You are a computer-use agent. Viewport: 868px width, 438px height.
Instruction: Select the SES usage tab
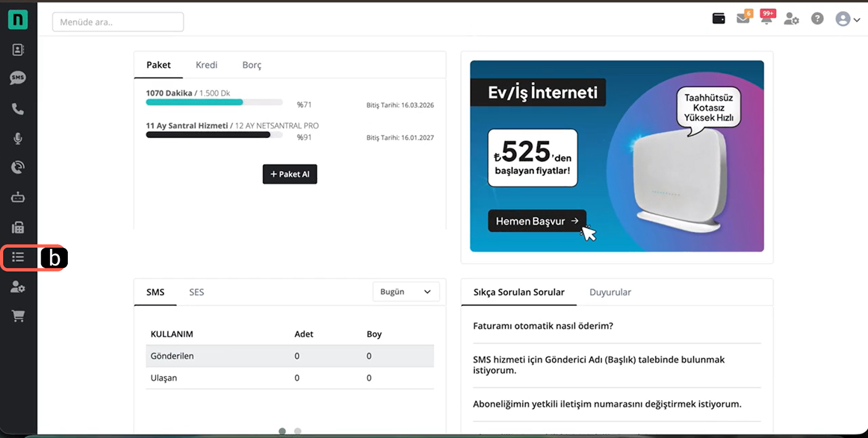[x=196, y=292]
